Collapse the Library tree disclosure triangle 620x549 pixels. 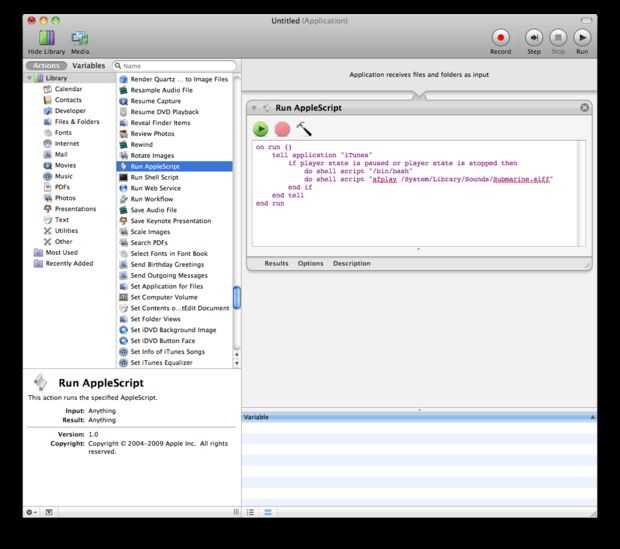pos(30,77)
